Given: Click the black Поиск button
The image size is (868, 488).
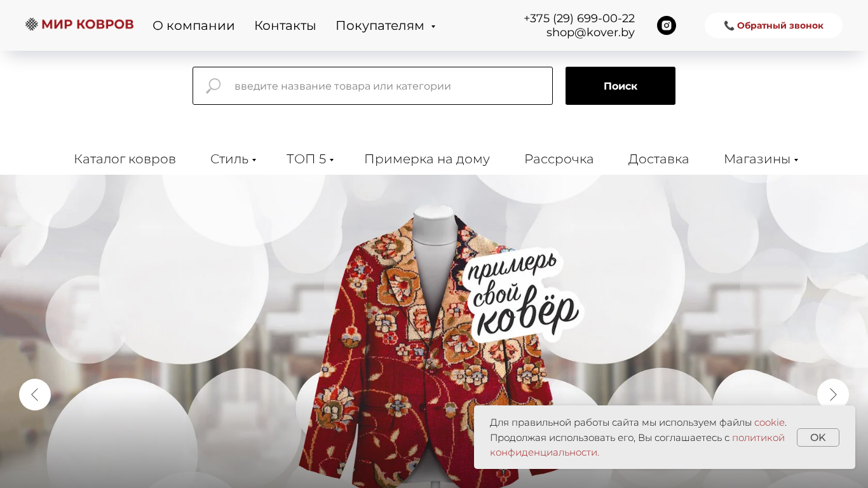Looking at the screenshot, I should pos(620,86).
